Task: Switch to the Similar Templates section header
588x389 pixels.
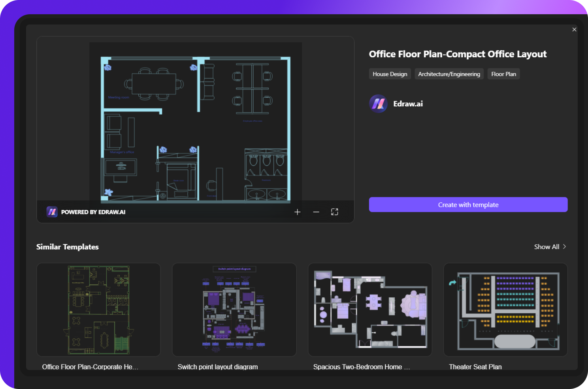Action: [x=68, y=246]
